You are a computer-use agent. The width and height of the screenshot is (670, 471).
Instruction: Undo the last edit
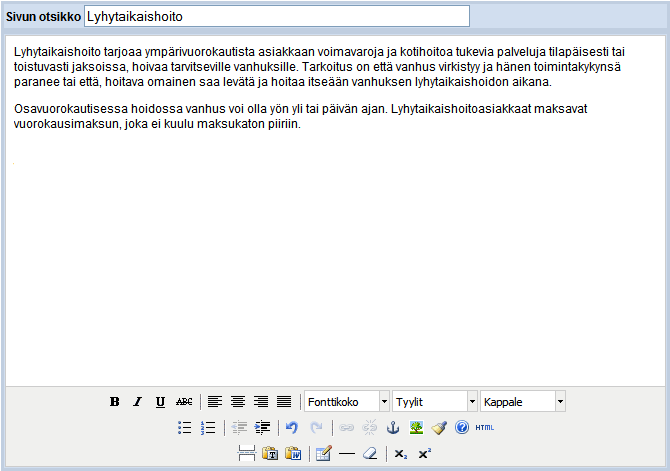pyautogui.click(x=292, y=427)
